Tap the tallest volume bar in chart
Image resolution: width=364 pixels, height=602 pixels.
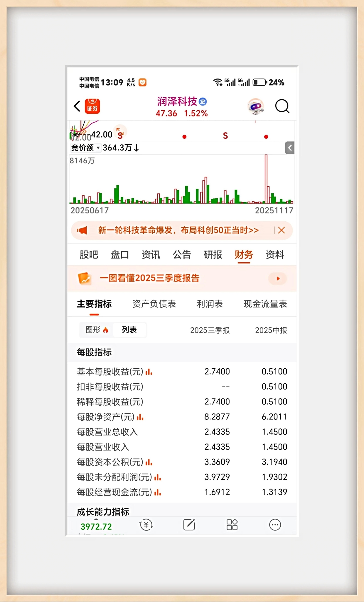click(x=266, y=179)
